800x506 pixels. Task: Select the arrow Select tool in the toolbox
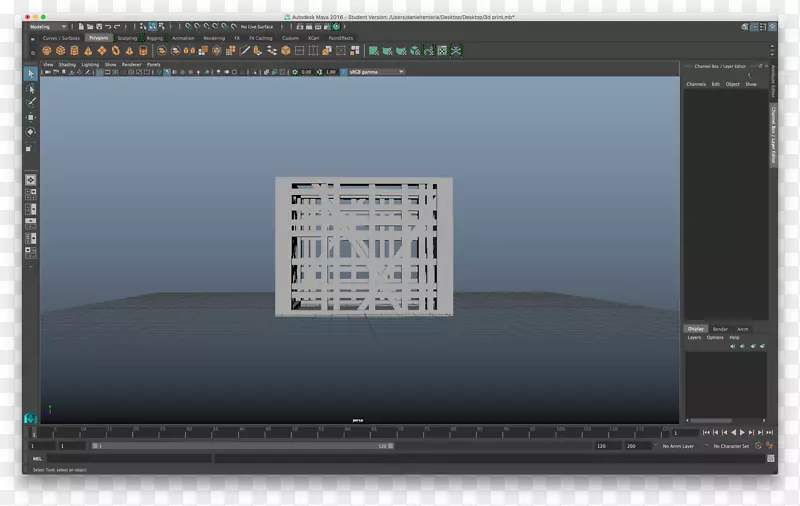(x=31, y=74)
